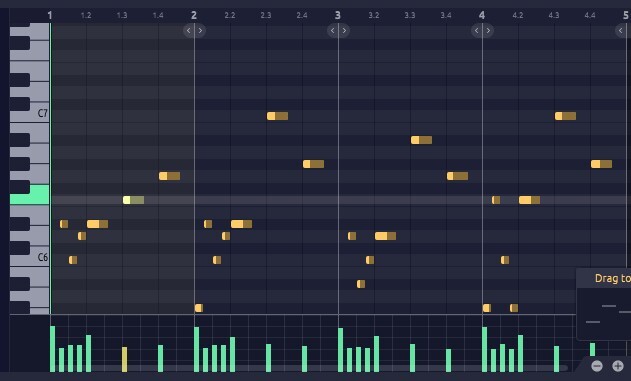Select the C7 note at beat 2.3
The width and height of the screenshot is (631, 381).
(x=277, y=116)
